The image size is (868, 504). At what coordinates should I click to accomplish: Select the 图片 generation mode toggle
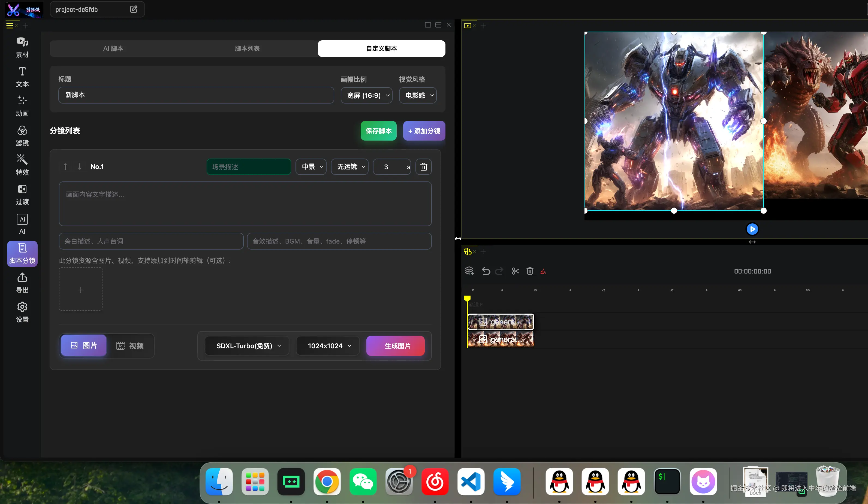tap(84, 345)
